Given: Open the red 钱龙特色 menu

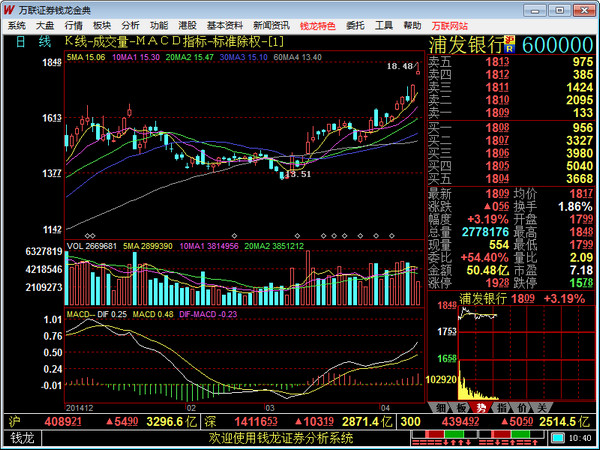Looking at the screenshot, I should (x=318, y=26).
